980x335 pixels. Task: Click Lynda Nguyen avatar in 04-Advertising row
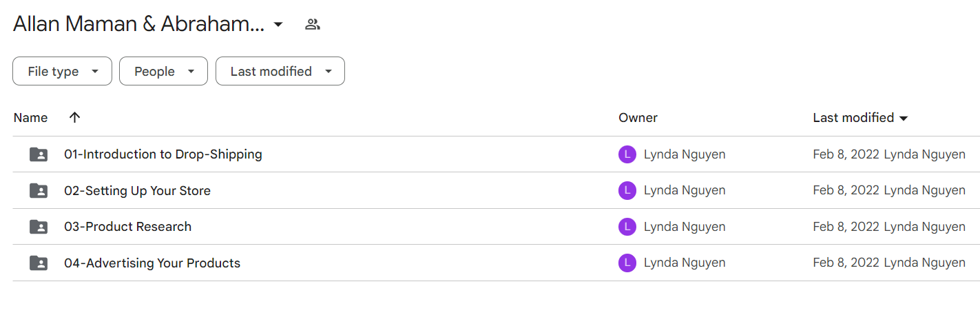(627, 263)
